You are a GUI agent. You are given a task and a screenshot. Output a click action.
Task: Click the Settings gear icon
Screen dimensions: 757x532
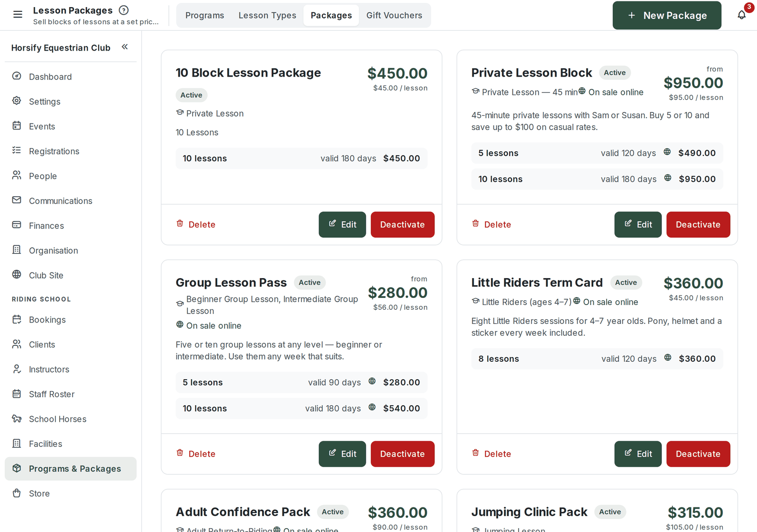point(17,101)
